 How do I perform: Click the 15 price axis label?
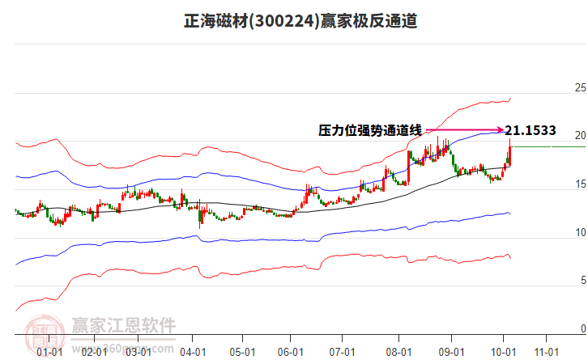(580, 184)
